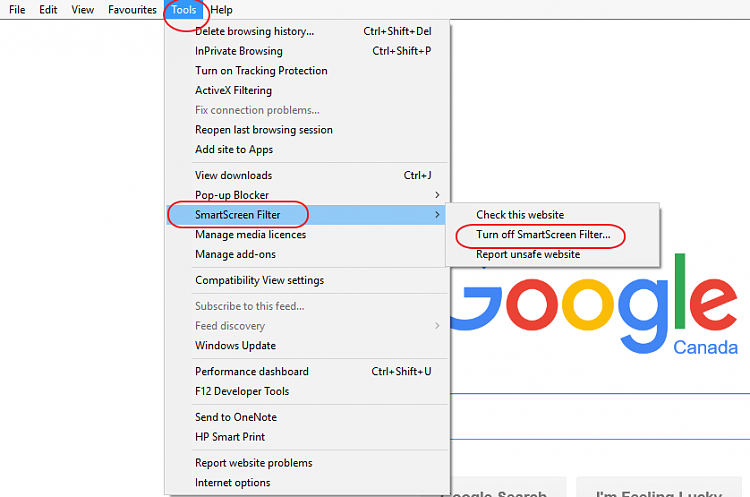Image resolution: width=750 pixels, height=497 pixels.
Task: Choose Turn off SmartScreen Filter…
Action: coord(552,234)
